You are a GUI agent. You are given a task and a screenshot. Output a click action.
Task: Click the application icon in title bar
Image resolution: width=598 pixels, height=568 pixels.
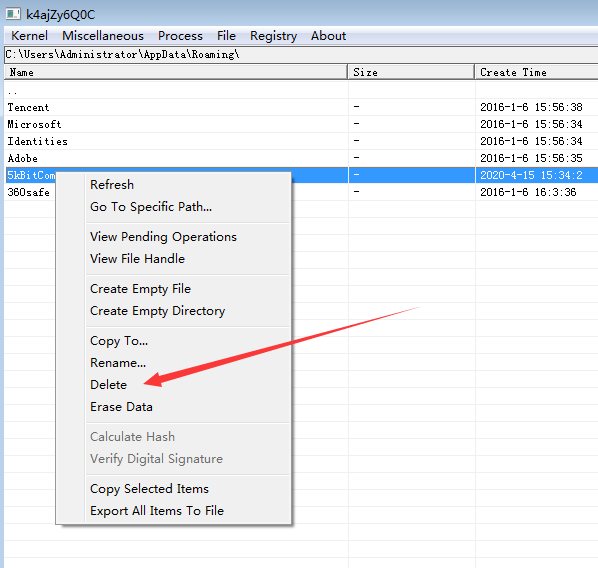click(x=13, y=14)
